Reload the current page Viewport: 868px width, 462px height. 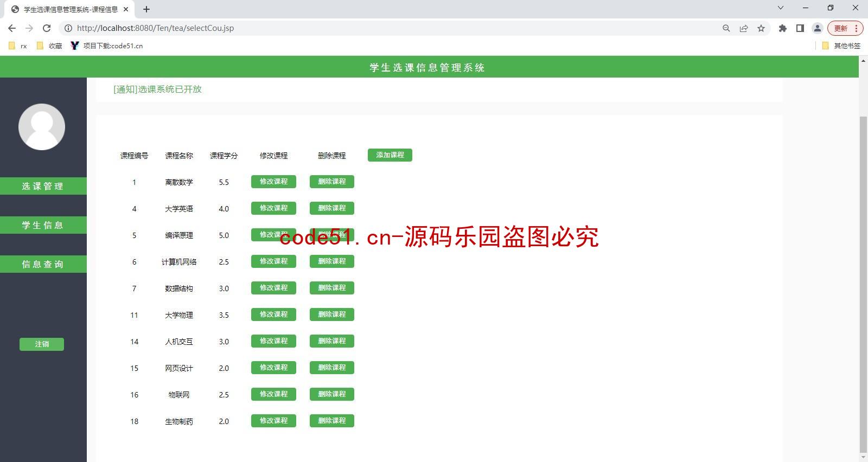(x=47, y=28)
